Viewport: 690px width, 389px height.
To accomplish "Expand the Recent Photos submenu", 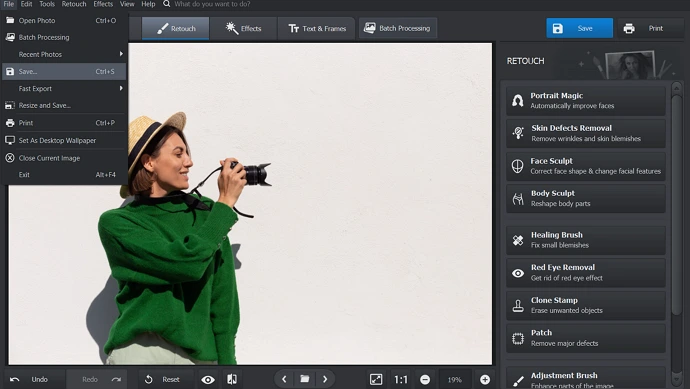I will point(64,54).
